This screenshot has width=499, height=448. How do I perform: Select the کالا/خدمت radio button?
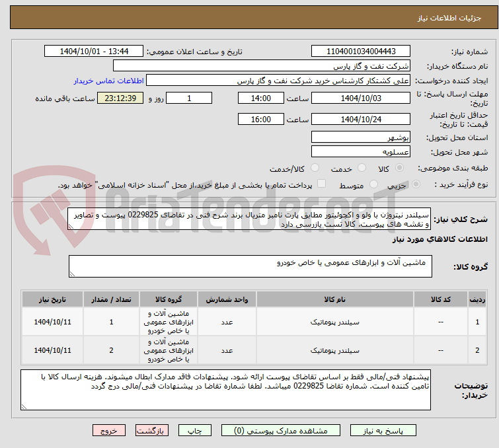point(315,168)
